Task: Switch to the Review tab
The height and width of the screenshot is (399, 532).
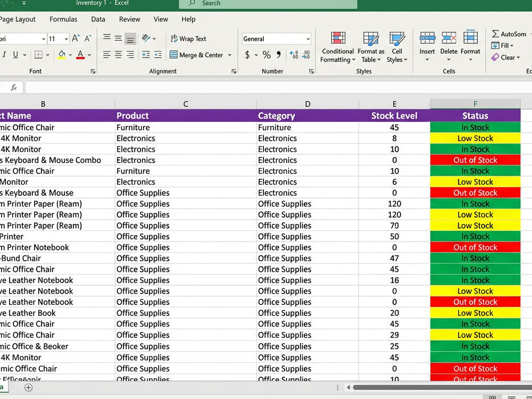Action: (x=130, y=19)
